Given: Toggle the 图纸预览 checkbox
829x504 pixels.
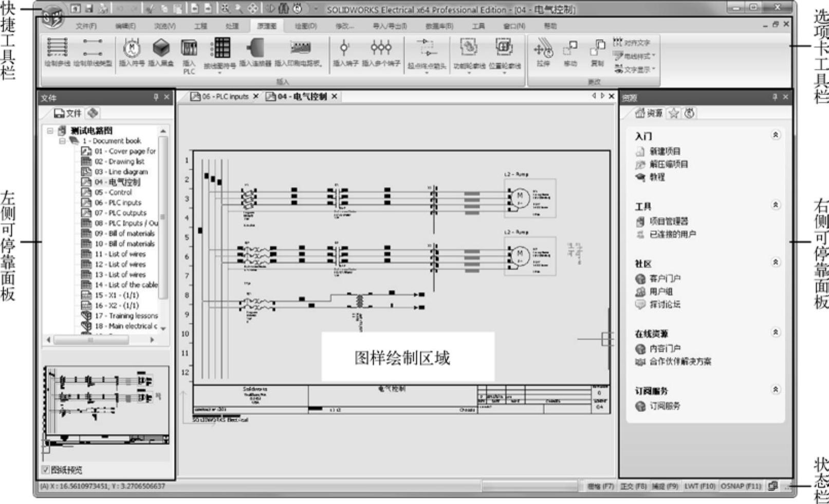Looking at the screenshot, I should pyautogui.click(x=46, y=470).
